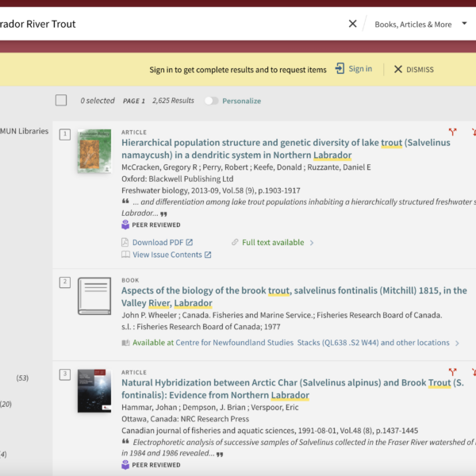Click first result's journal cover thumbnail

(94, 151)
